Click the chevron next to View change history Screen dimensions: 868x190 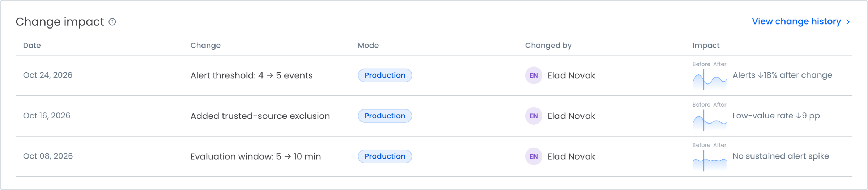(x=848, y=22)
